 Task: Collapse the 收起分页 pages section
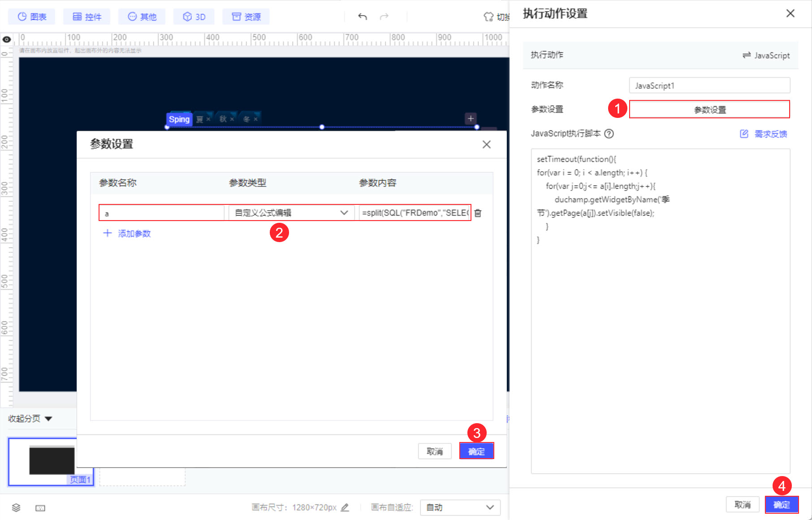coord(30,419)
